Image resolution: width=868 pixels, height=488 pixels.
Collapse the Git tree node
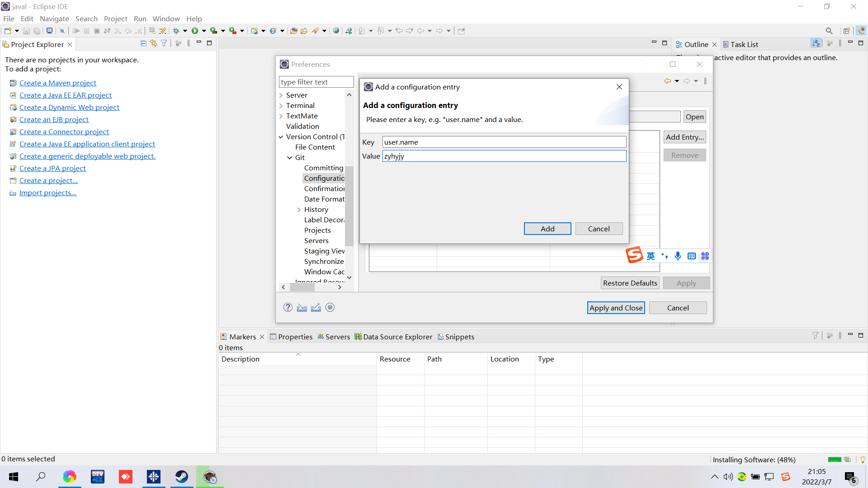(290, 158)
